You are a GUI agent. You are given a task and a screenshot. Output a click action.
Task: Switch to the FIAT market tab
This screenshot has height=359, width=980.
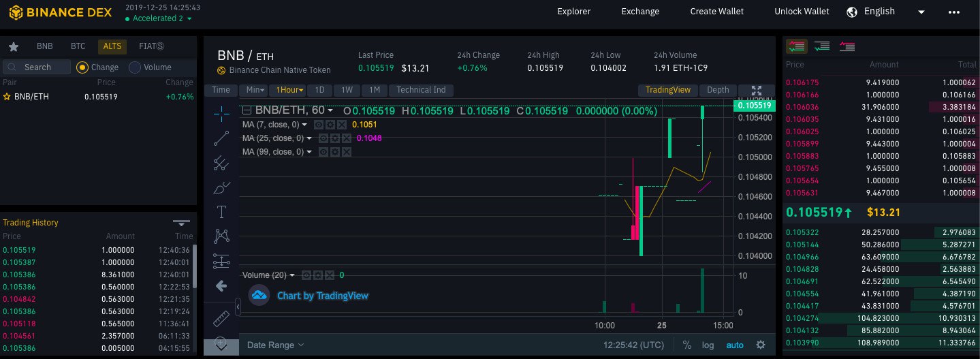(151, 46)
